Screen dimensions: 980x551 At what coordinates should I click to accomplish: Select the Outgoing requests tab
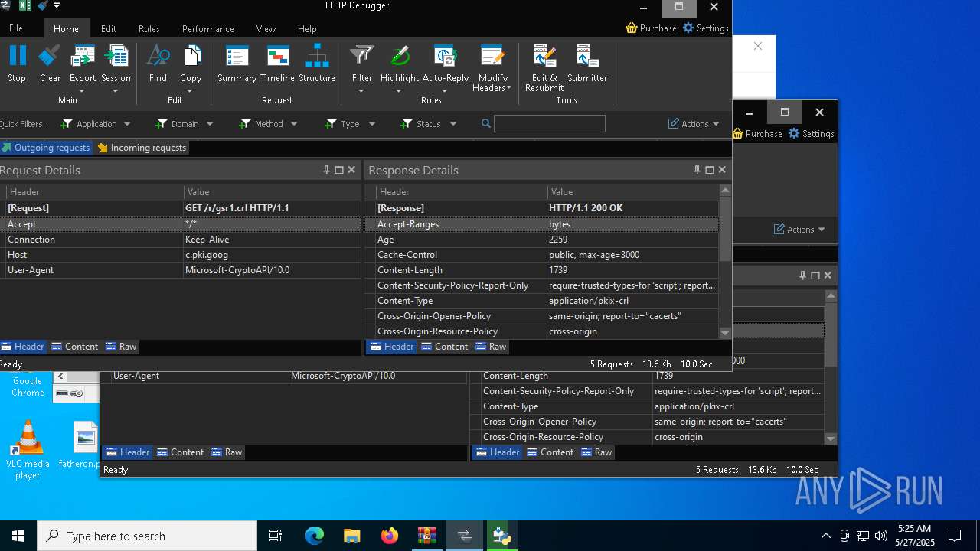[x=46, y=148]
